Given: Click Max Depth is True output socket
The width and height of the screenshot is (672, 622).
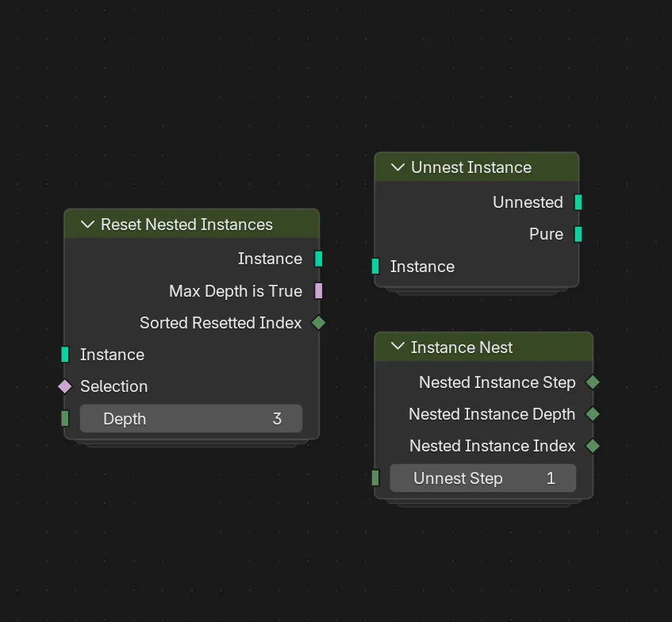Looking at the screenshot, I should [x=318, y=290].
